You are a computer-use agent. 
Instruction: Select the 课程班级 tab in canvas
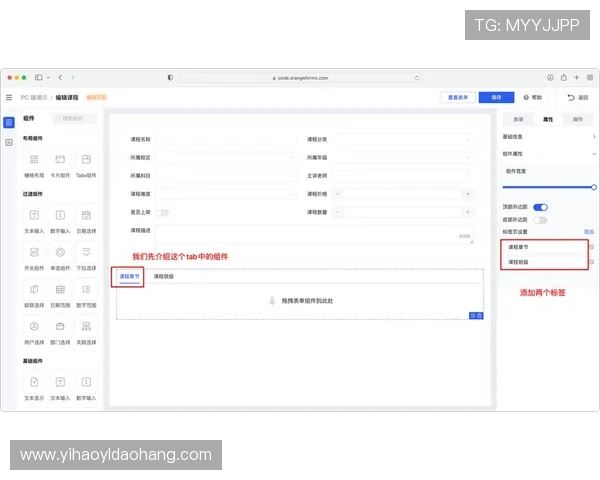pyautogui.click(x=164, y=276)
